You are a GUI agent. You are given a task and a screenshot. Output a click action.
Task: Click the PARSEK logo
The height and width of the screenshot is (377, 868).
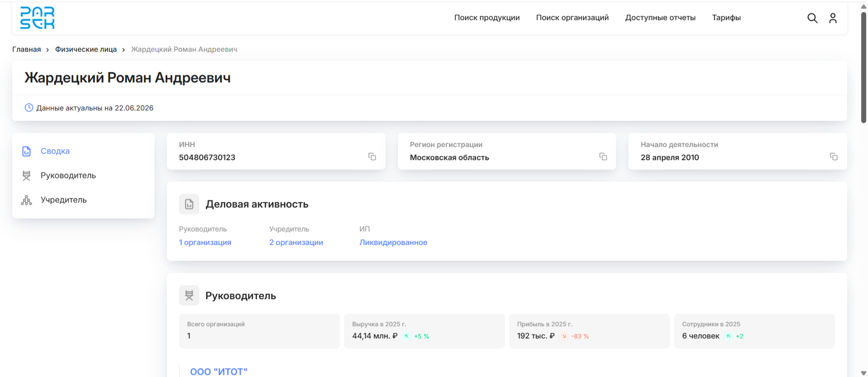[37, 18]
